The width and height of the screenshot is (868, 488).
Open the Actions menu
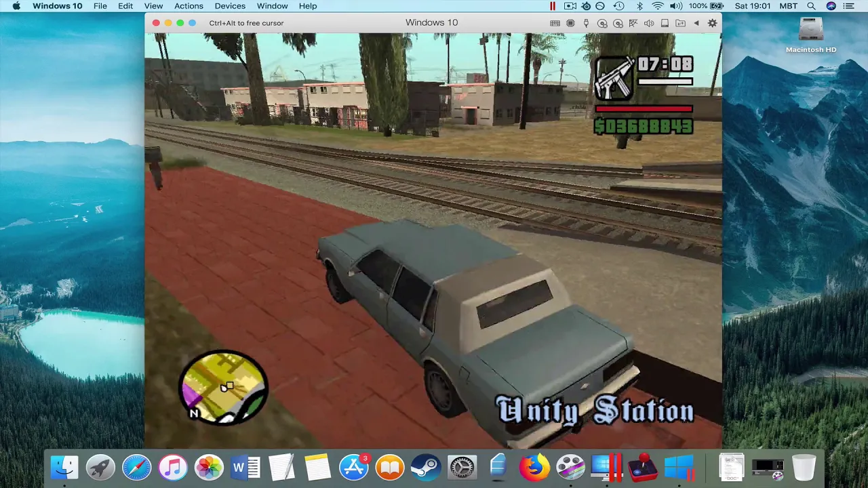189,6
